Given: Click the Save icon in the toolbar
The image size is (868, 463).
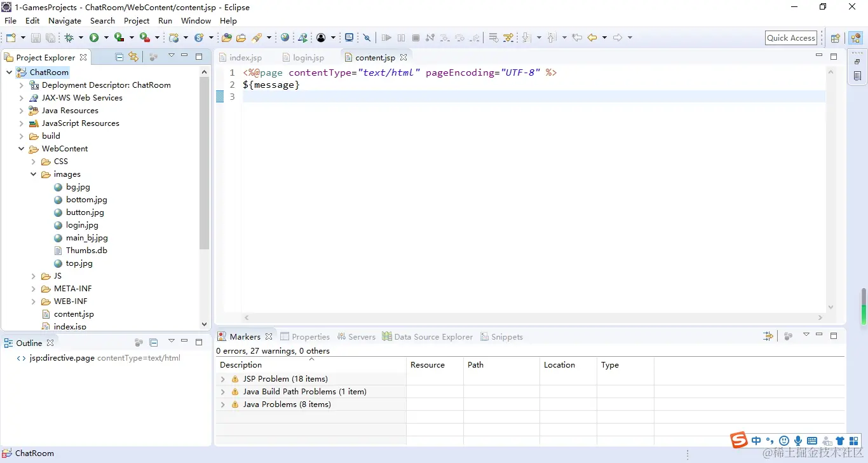Looking at the screenshot, I should coord(36,38).
